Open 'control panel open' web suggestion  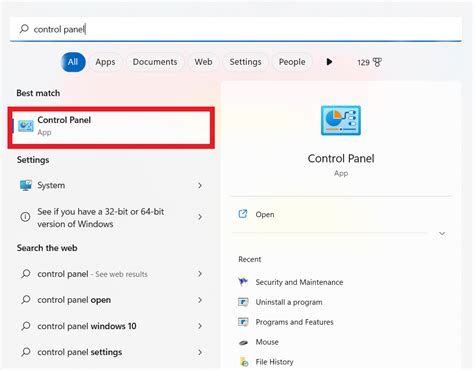(111, 300)
